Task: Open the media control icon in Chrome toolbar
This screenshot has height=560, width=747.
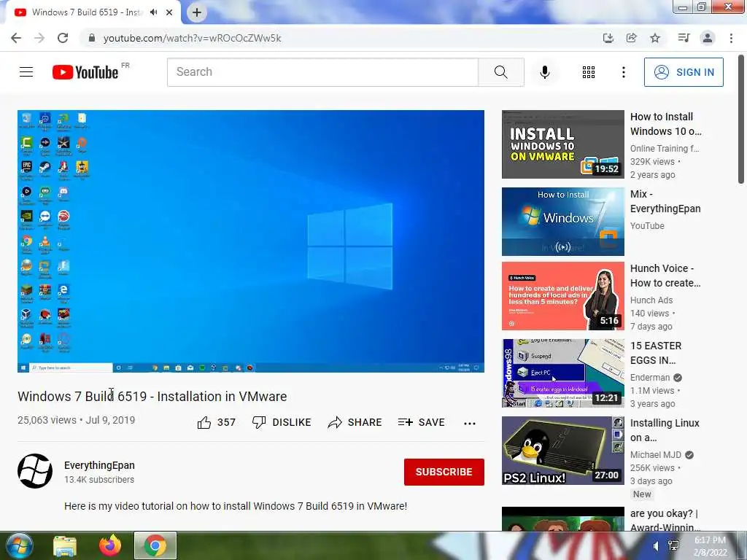Action: (684, 38)
